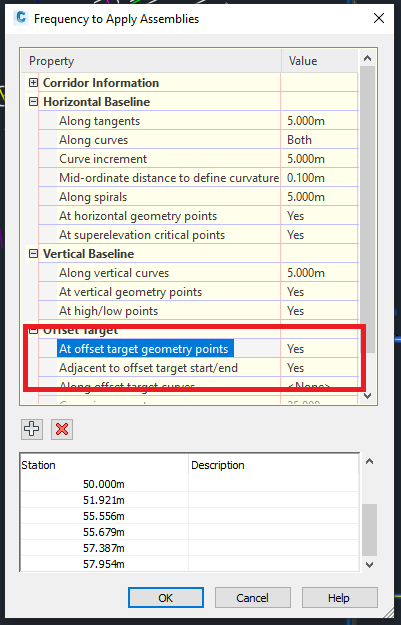Screen dimensions: 401x625
Task: Click the Station column header
Action: 104,465
